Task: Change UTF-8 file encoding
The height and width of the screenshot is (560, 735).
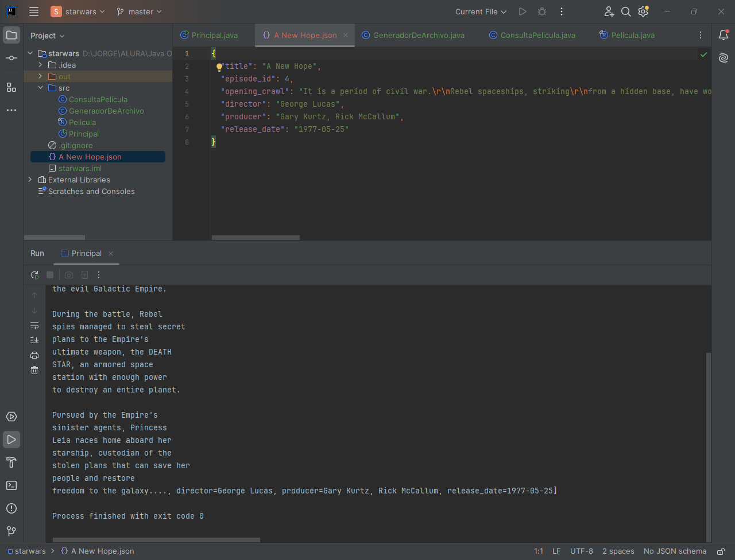Action: (x=582, y=551)
